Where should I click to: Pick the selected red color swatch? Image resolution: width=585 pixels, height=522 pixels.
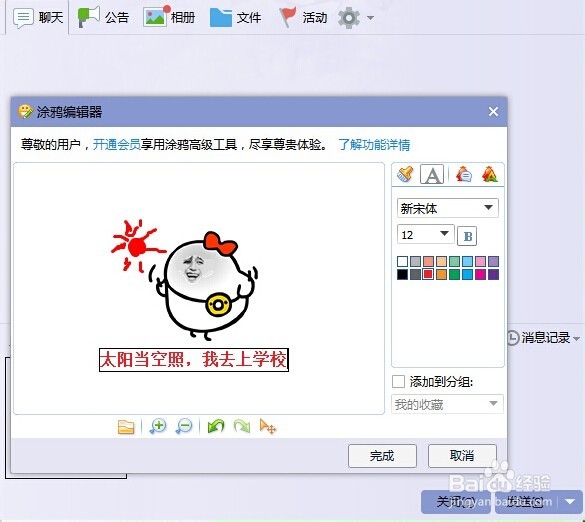click(x=428, y=274)
